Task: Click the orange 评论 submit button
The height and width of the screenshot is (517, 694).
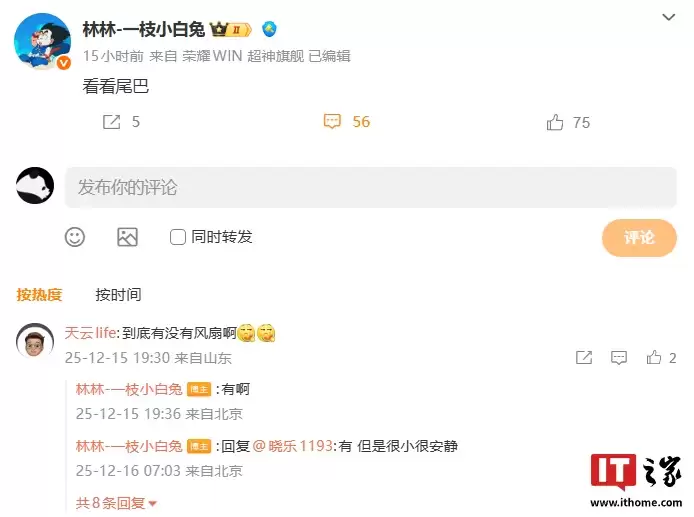Action: click(639, 238)
